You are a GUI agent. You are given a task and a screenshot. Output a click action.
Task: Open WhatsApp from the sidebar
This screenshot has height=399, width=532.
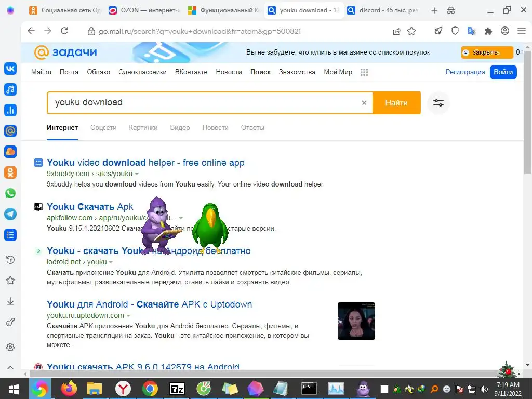click(10, 193)
